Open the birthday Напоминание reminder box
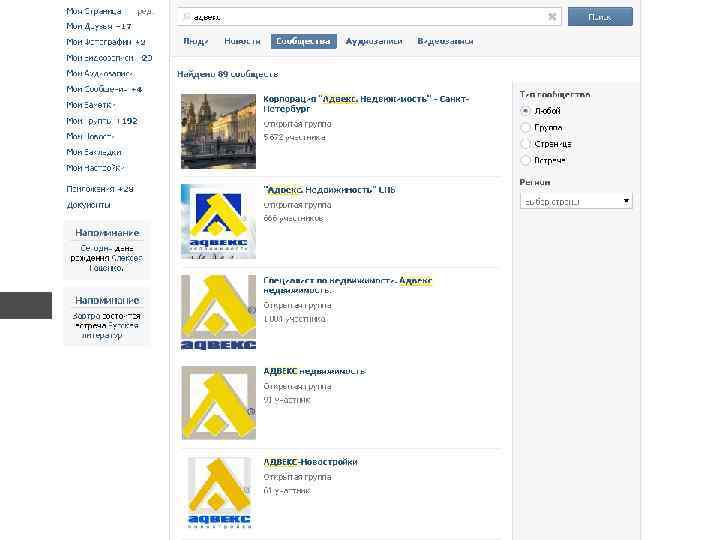The height and width of the screenshot is (540, 720). tap(107, 250)
